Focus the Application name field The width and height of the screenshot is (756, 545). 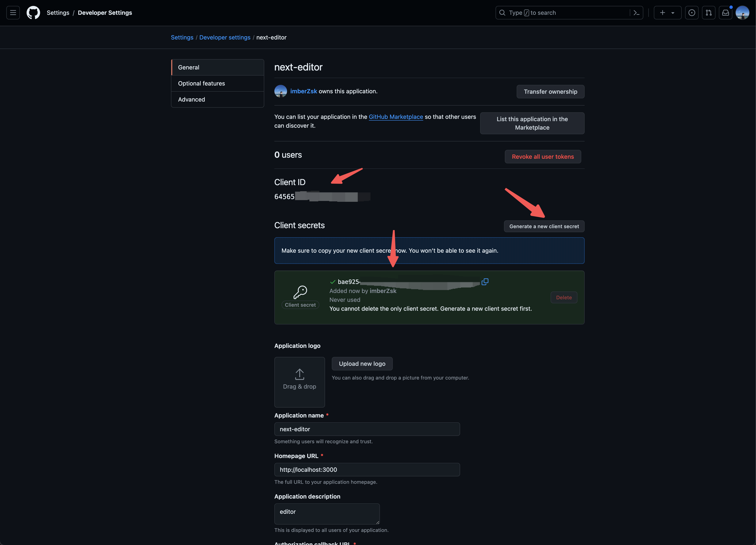click(367, 429)
